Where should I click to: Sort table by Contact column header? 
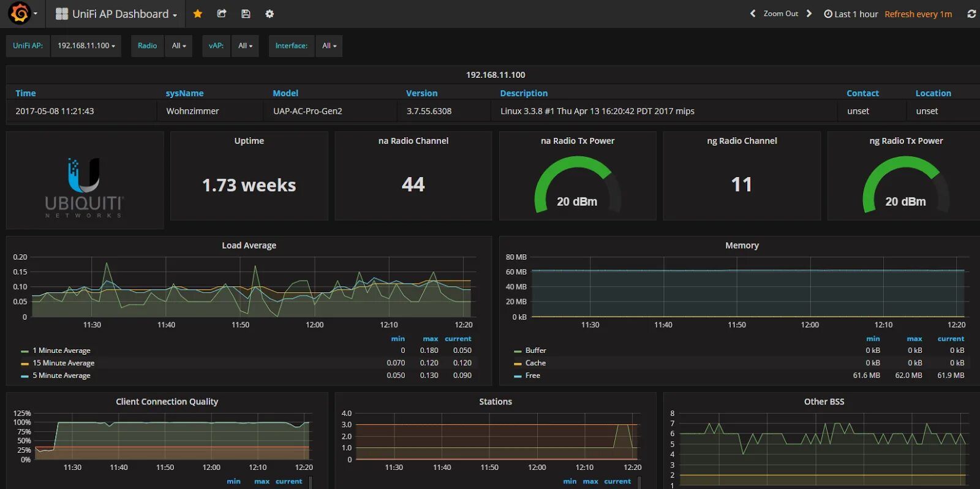(862, 93)
